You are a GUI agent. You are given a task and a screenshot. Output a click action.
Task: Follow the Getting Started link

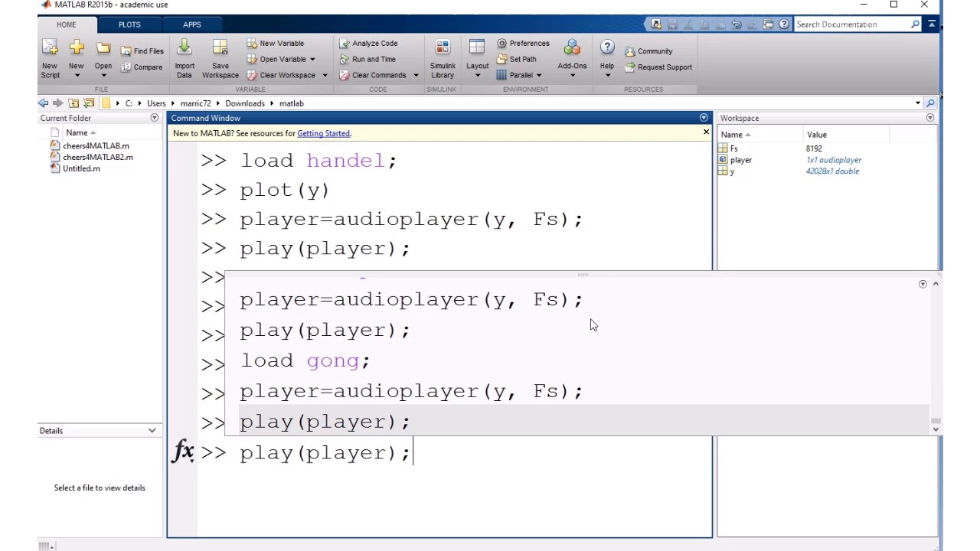click(x=323, y=133)
